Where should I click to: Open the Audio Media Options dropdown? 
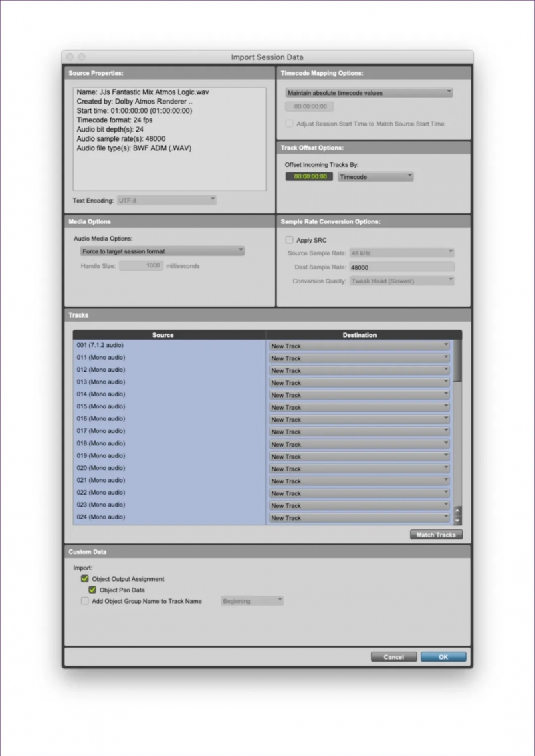(162, 251)
